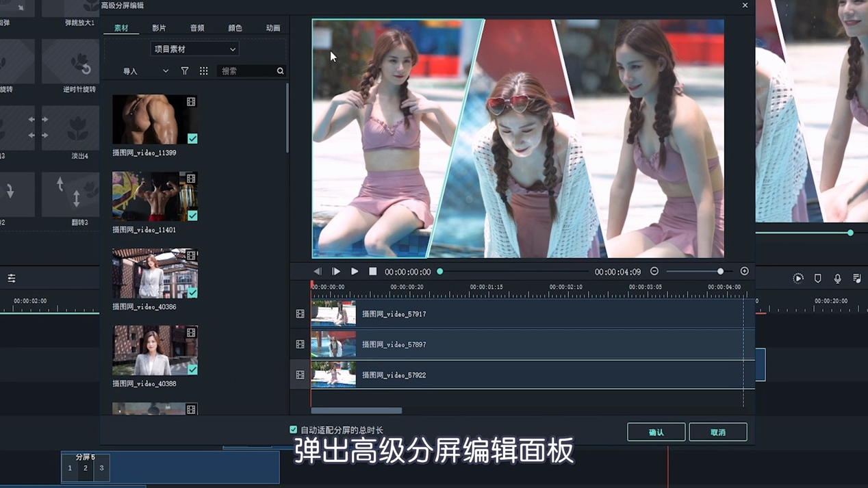Click render preview icon in main window
This screenshot has height=488, width=868.
point(798,279)
